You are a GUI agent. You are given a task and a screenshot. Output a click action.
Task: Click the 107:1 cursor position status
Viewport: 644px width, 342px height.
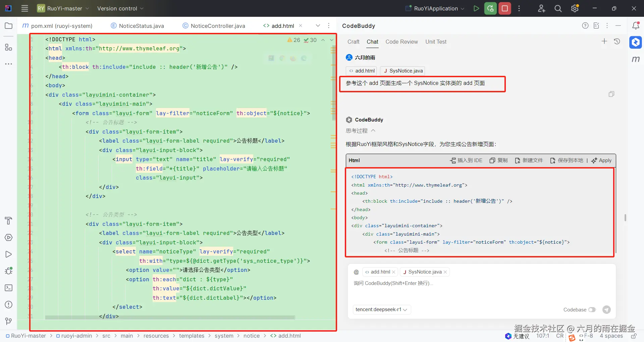542,336
